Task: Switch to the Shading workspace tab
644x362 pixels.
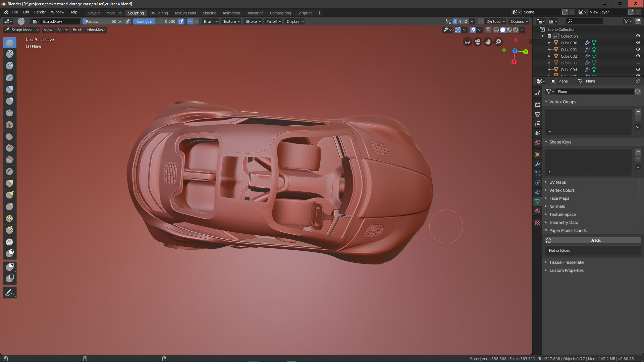Action: pos(209,13)
